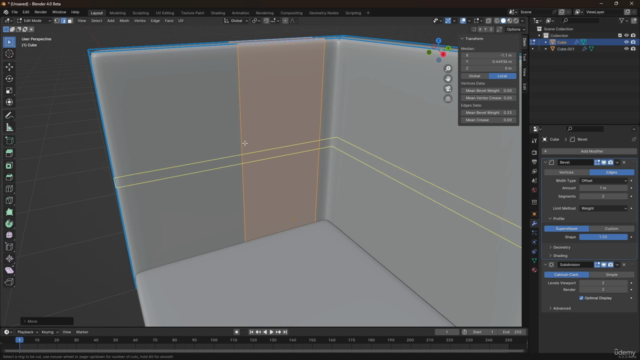Screen dimensions: 640x360
Task: Select the Transform tool
Action: click(9, 102)
